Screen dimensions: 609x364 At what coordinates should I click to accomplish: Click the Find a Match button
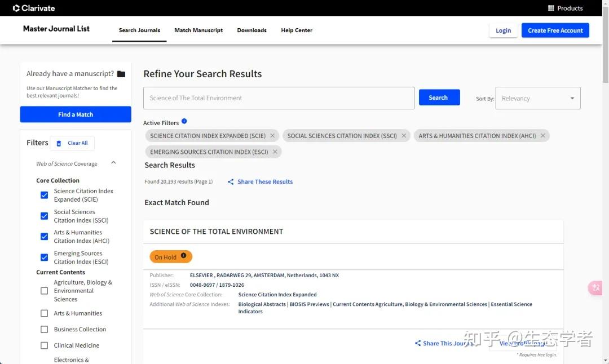[x=76, y=114]
